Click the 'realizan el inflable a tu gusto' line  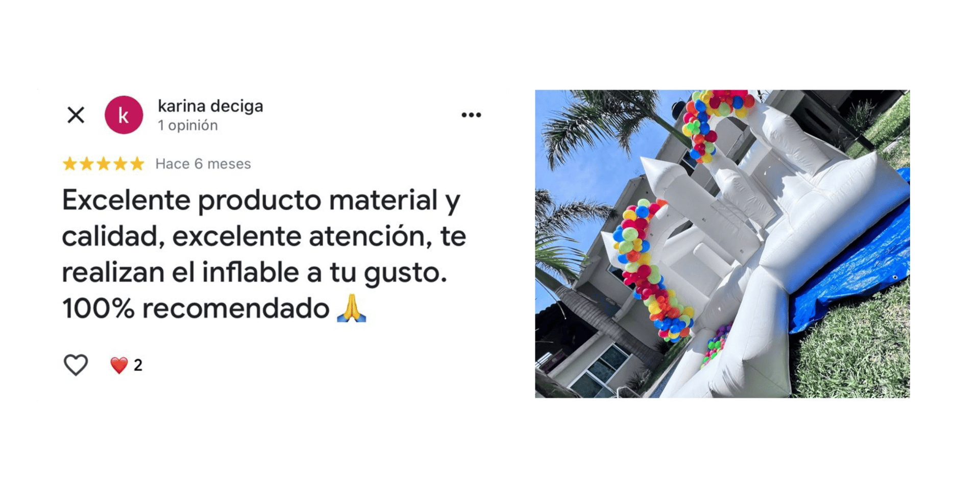pos(254,272)
